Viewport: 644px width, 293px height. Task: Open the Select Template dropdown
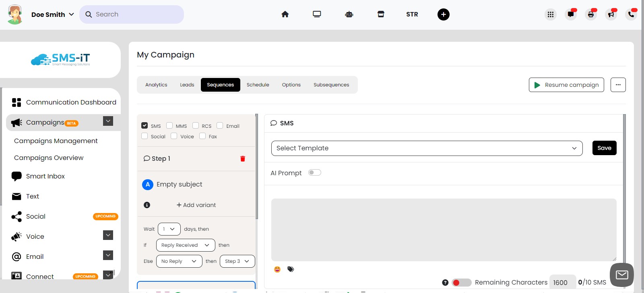tap(427, 148)
